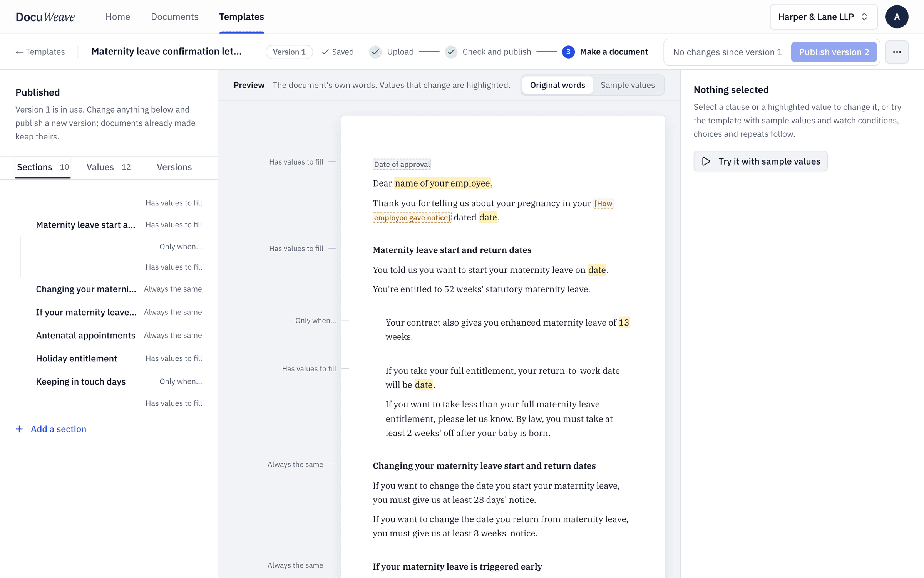Click Add a section link
This screenshot has height=578, width=924.
click(59, 429)
